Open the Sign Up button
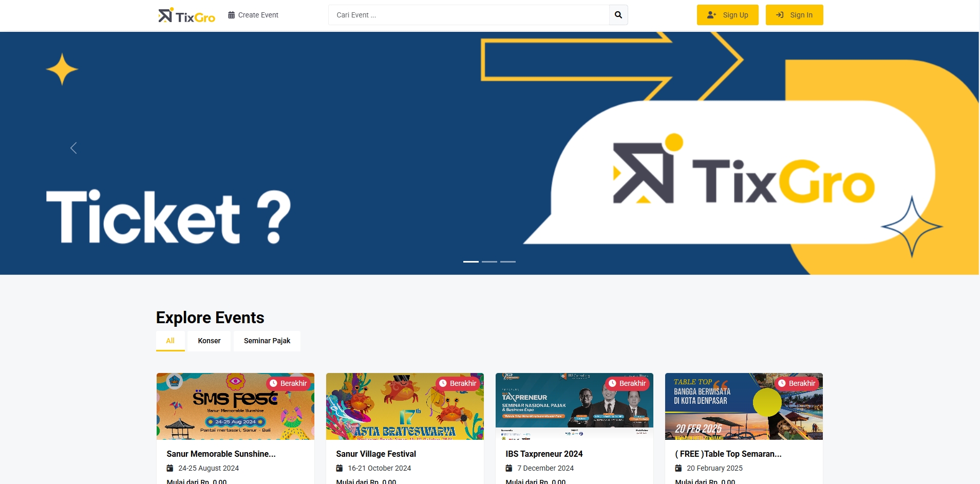 tap(727, 15)
